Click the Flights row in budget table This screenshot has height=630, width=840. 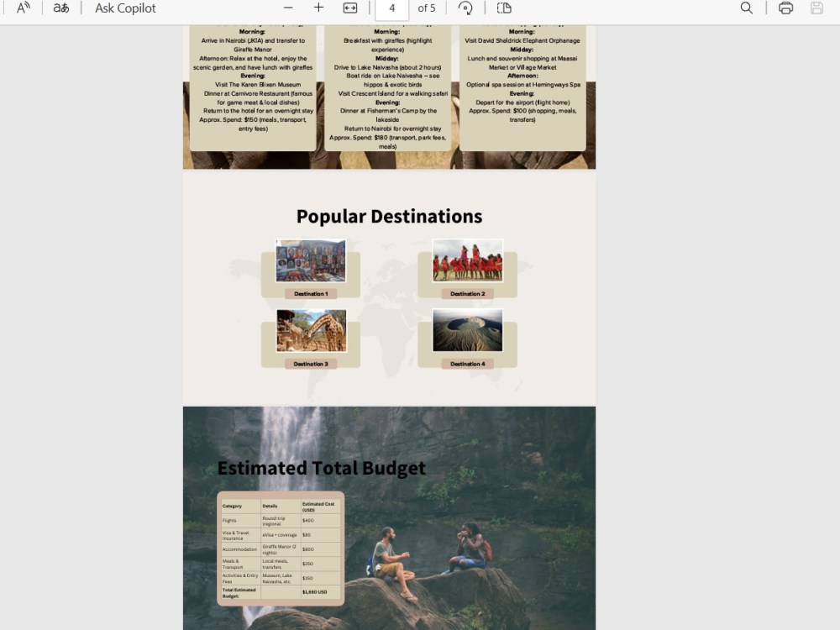281,521
